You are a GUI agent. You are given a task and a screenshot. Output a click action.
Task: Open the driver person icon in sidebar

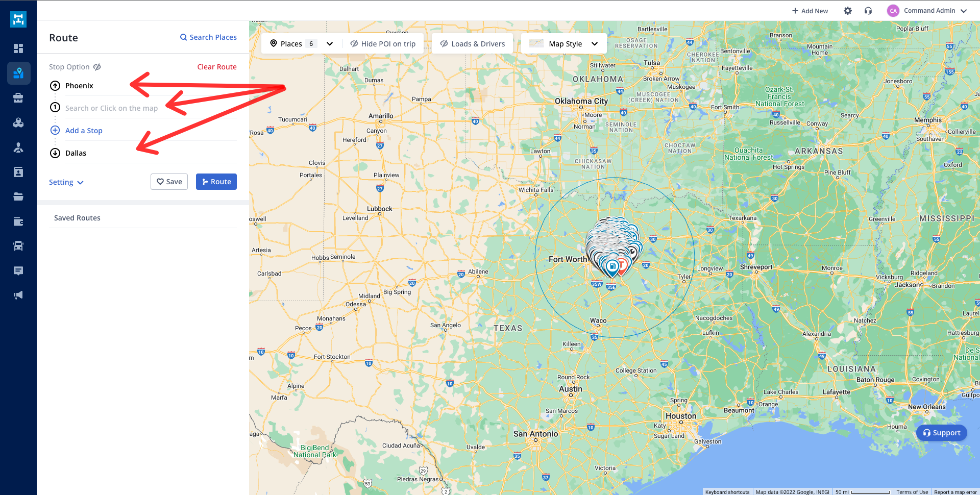18,147
